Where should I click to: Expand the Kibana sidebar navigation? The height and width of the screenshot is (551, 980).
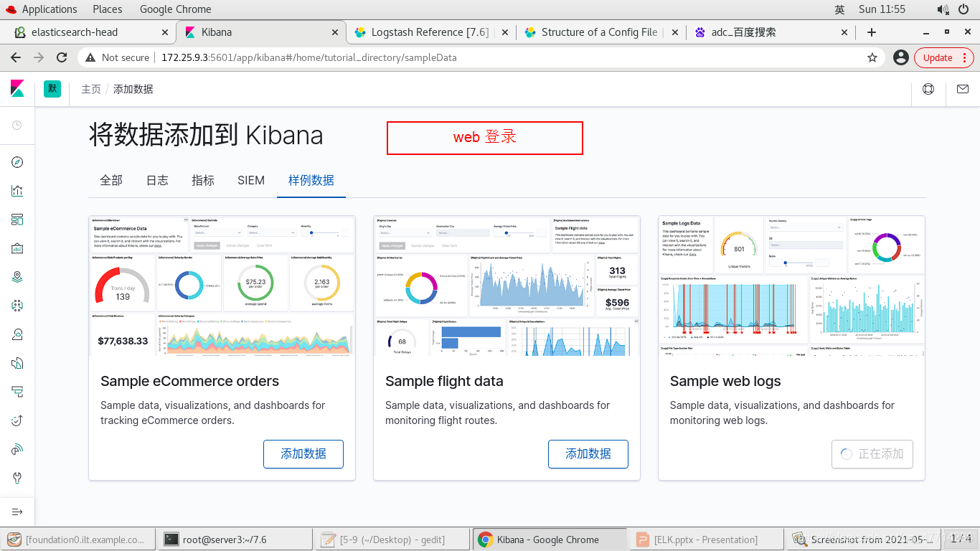17,512
